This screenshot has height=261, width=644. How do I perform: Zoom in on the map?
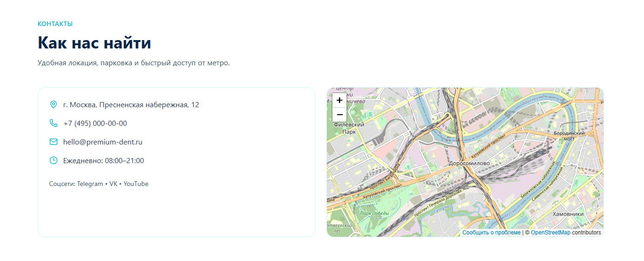[x=339, y=100]
